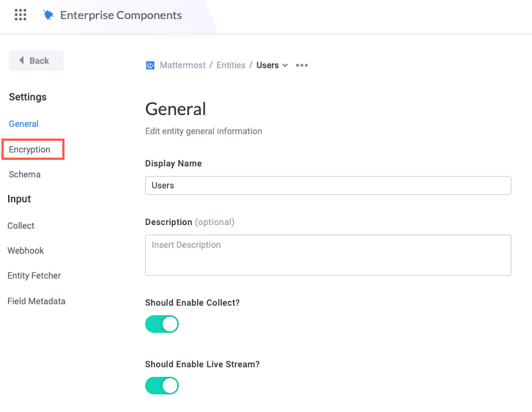Viewport: 532px width, 412px height.
Task: Open Collect input section
Action: pos(21,226)
